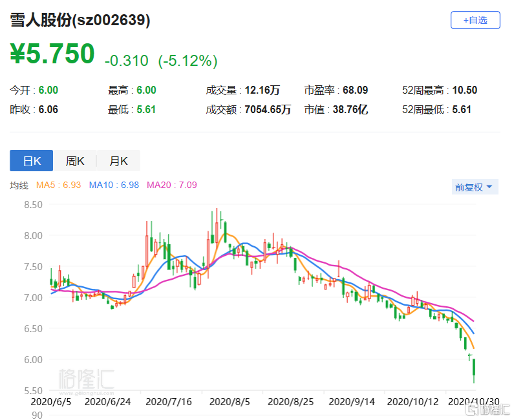Click the 52周最高 value 10.50
Screen dimensions: 514x420
[464, 90]
